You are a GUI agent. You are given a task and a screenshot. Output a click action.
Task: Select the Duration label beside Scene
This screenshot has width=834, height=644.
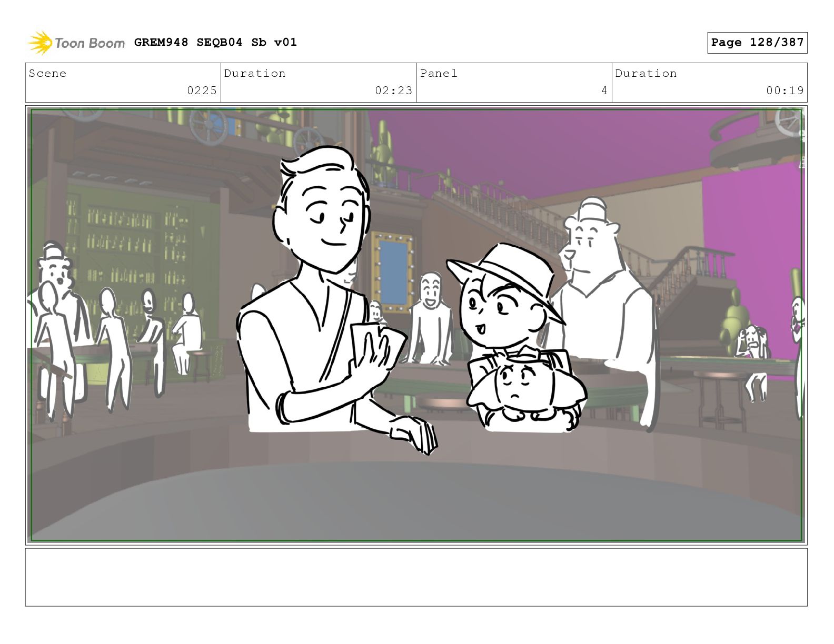tap(255, 73)
